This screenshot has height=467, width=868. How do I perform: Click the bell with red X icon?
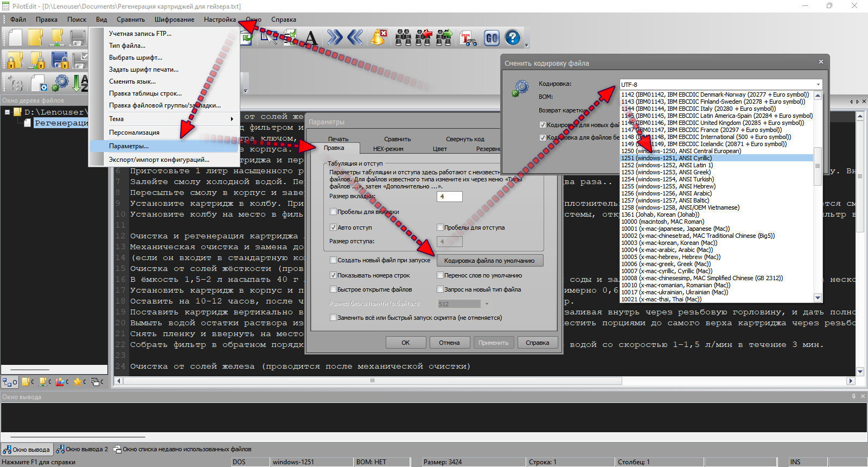point(379,37)
